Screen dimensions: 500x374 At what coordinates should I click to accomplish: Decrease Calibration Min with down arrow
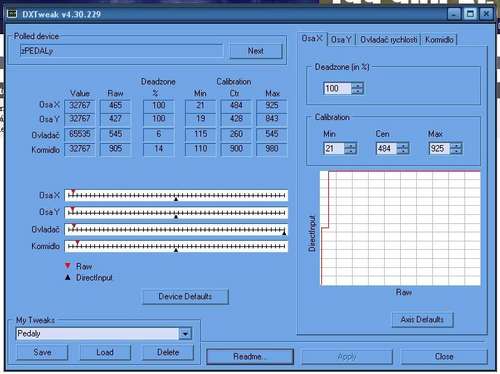351,151
